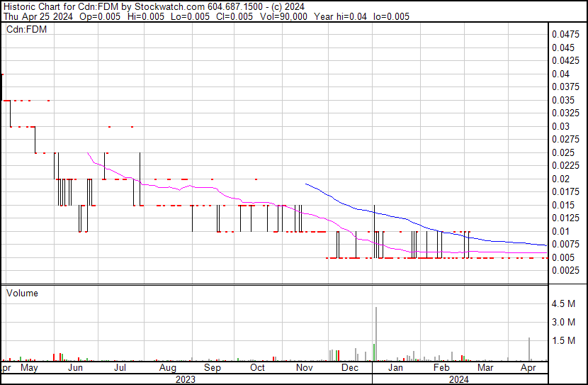Click the Dec month label on timeline
Image resolution: width=588 pixels, height=385 pixels.
pyautogui.click(x=349, y=368)
